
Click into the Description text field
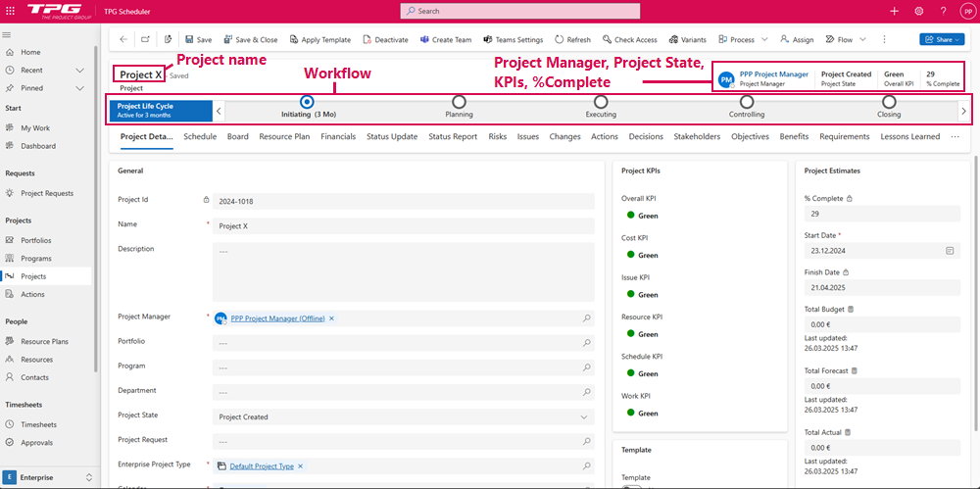402,271
